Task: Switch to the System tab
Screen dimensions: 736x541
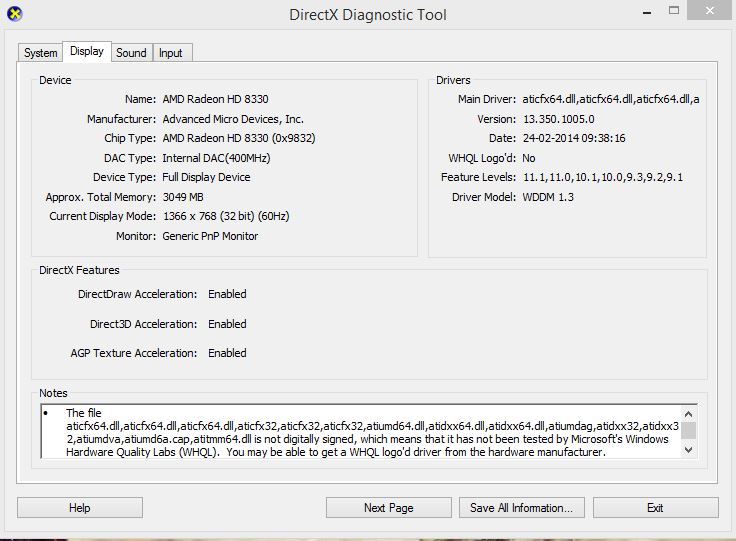Action: tap(40, 53)
